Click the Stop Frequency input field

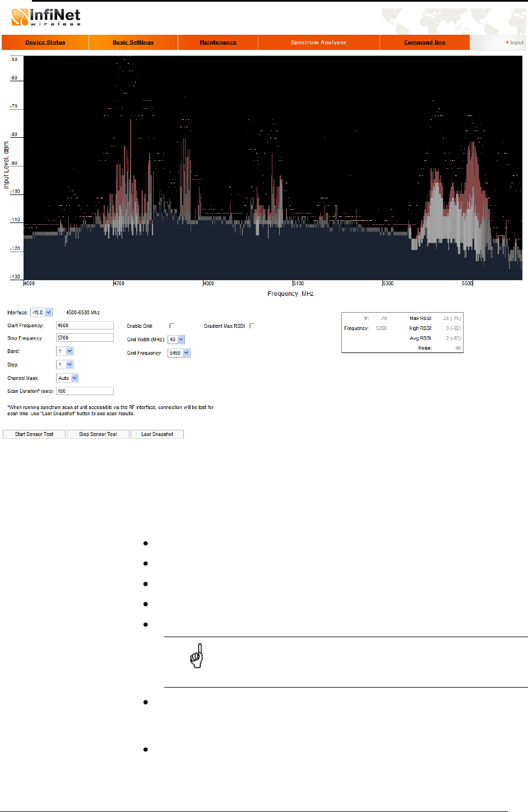click(x=85, y=338)
